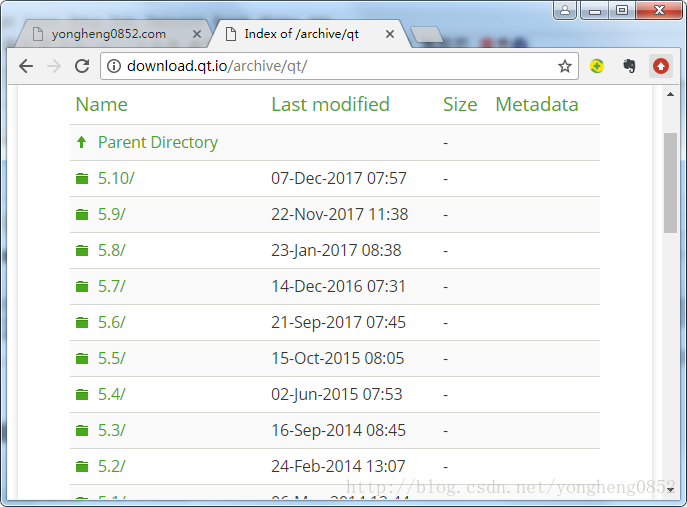Click the Metadata column header

pos(537,104)
